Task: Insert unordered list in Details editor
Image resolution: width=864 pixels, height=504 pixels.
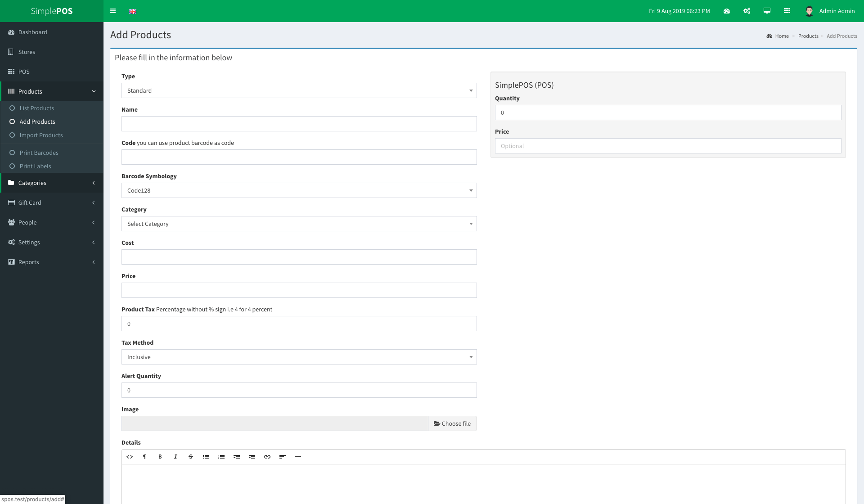Action: pos(206,457)
